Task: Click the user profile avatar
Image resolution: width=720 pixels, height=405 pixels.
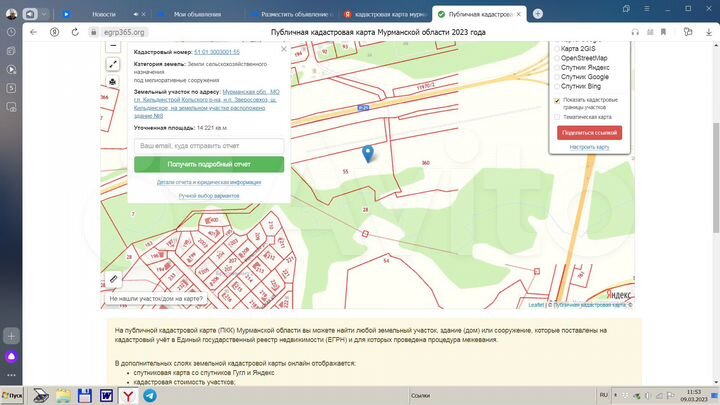Action: tap(11, 14)
